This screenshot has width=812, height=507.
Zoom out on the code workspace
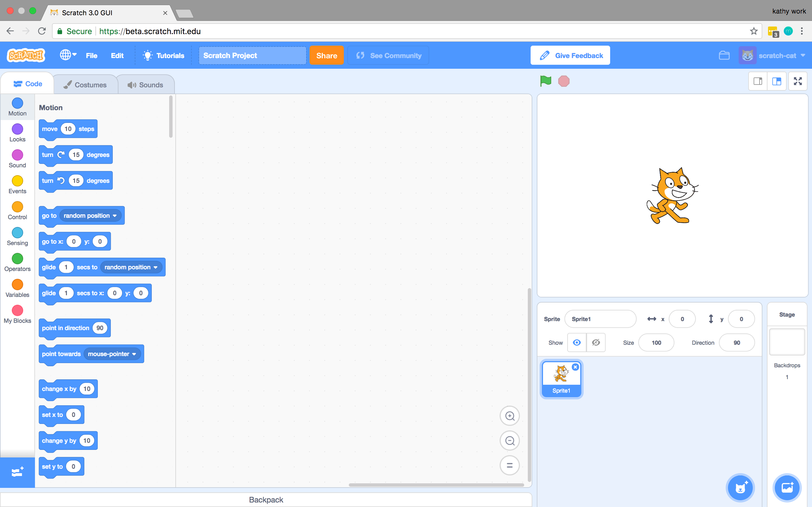[510, 440]
